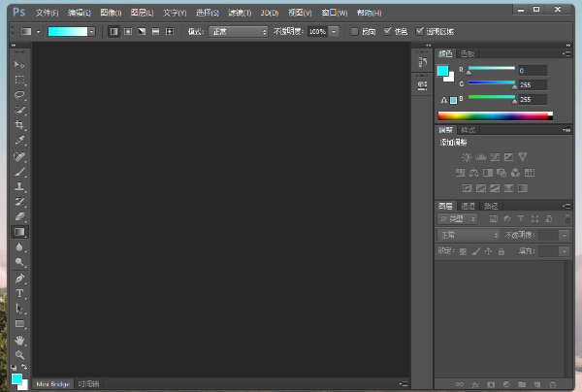The image size is (582, 392).
Task: Open the 文件(F) menu
Action: [46, 13]
